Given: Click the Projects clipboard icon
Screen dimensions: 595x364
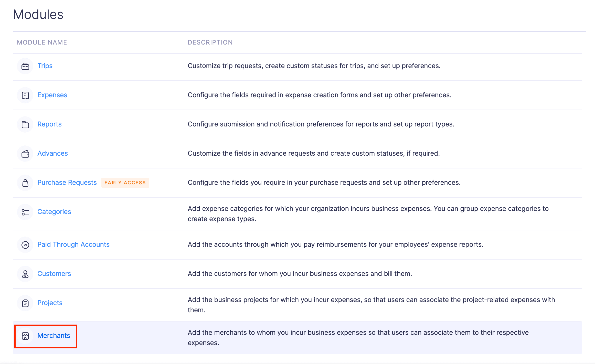Looking at the screenshot, I should pyautogui.click(x=25, y=303).
